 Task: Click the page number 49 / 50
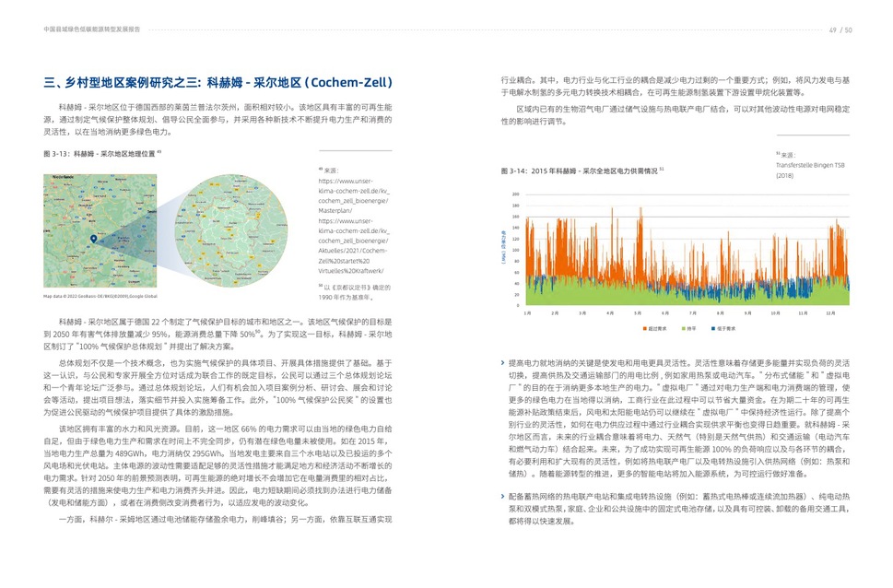pyautogui.click(x=840, y=29)
